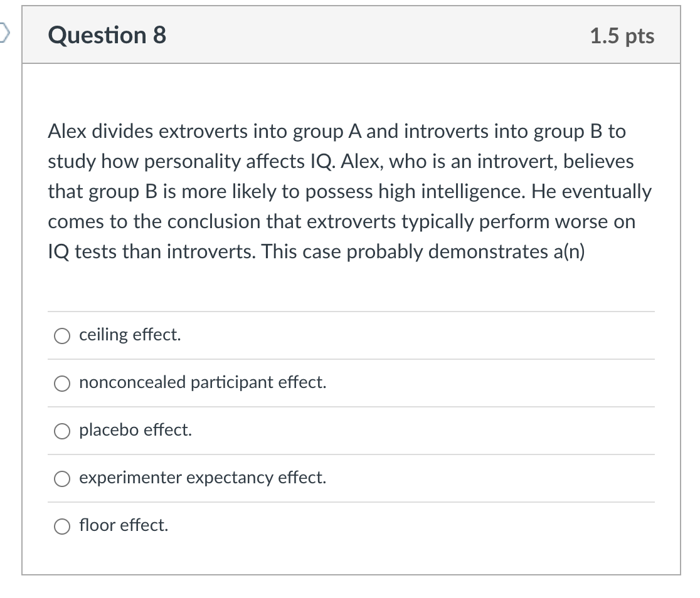Choose the nonconcealed participant effect radio button
The image size is (700, 598).
point(62,384)
